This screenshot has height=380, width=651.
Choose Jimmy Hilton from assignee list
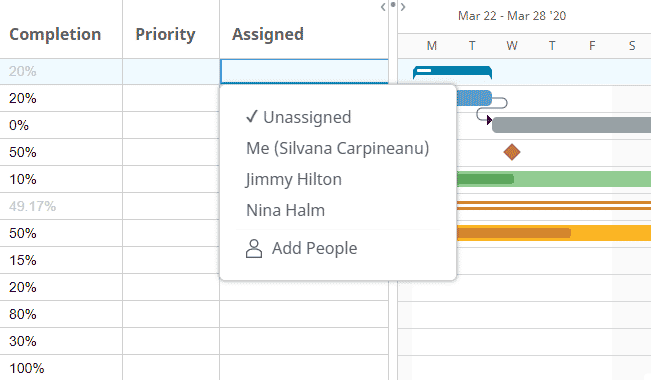pyautogui.click(x=294, y=179)
